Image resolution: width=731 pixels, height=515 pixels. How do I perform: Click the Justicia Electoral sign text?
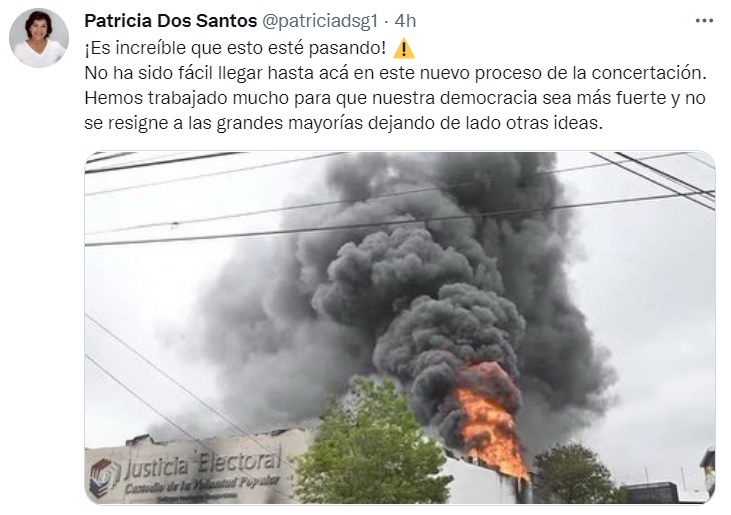point(203,463)
